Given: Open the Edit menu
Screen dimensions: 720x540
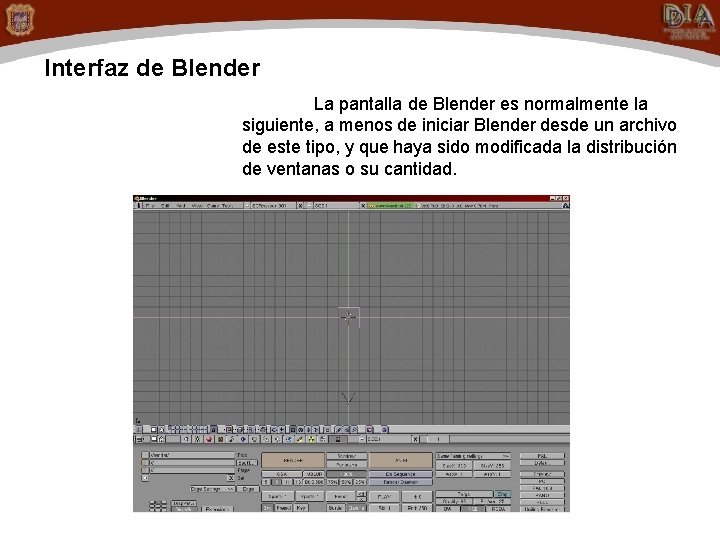Looking at the screenshot, I should pos(165,206).
